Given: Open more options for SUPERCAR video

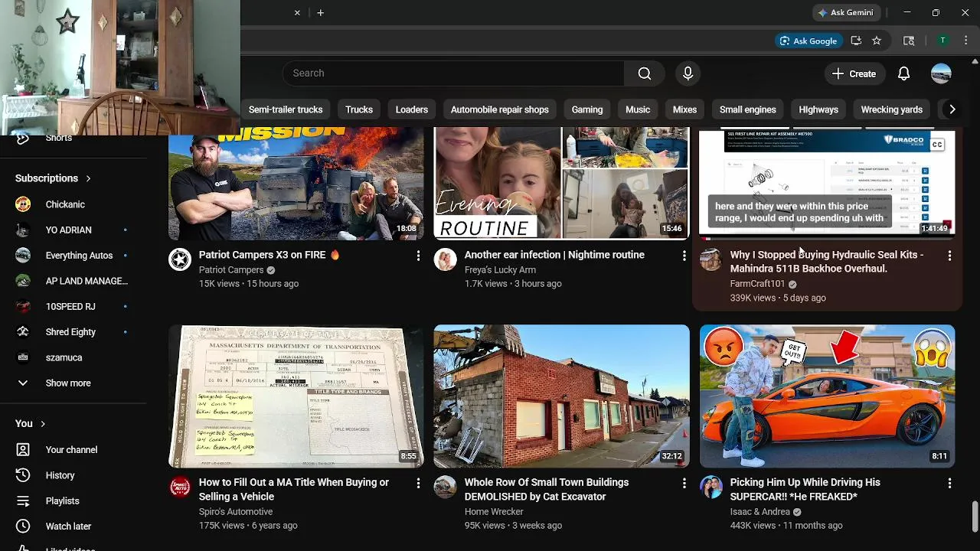Looking at the screenshot, I should 949,484.
